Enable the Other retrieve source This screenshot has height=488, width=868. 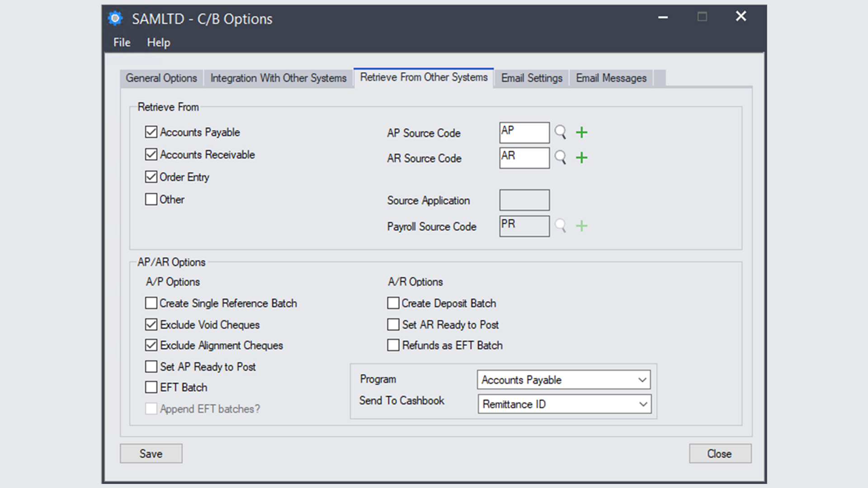[151, 199]
